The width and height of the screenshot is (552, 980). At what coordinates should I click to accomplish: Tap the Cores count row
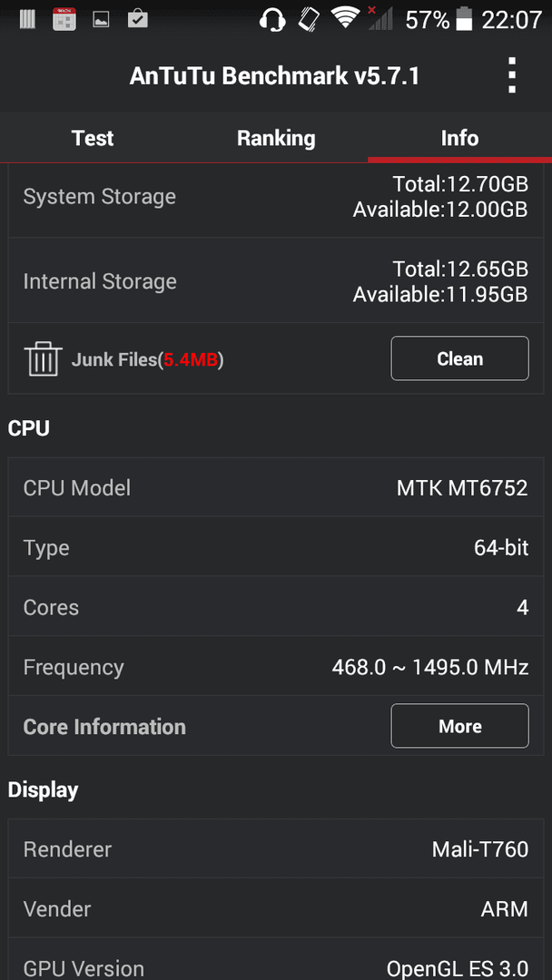point(276,607)
